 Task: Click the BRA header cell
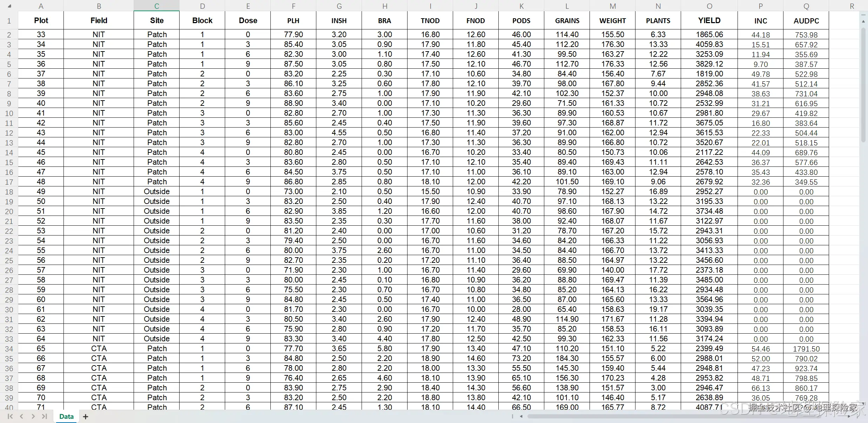click(385, 21)
